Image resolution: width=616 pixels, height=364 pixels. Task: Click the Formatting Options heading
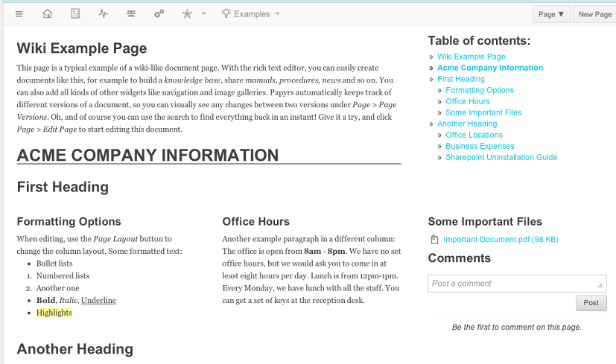[x=69, y=222]
